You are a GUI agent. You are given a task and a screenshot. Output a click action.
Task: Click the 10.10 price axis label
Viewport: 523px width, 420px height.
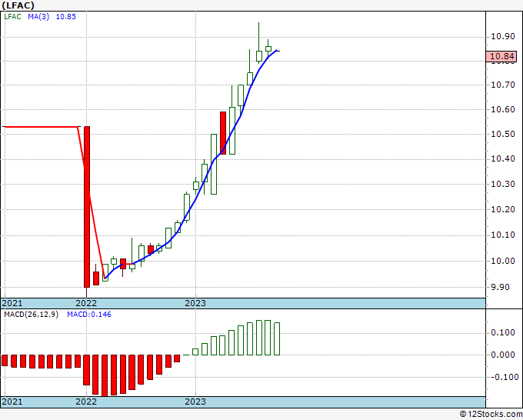(x=503, y=235)
